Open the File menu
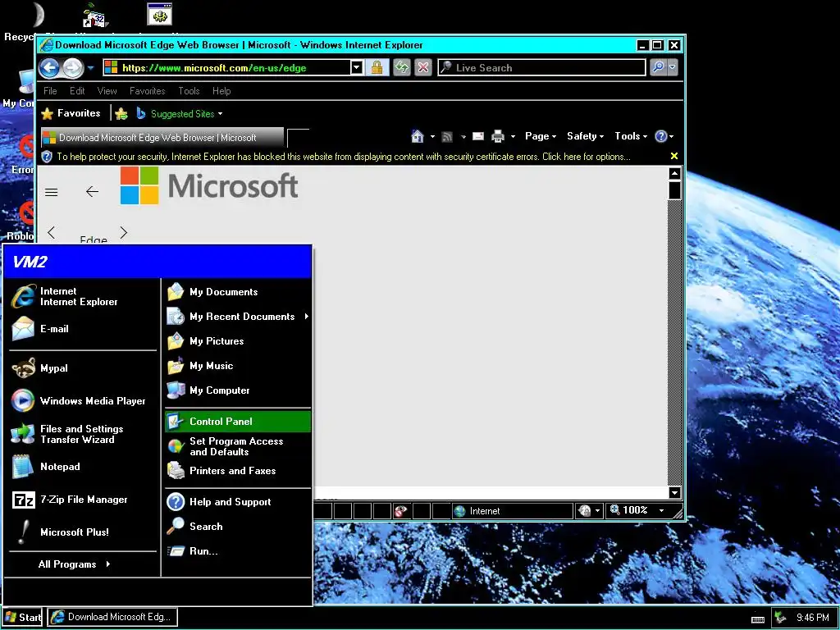 coord(50,91)
